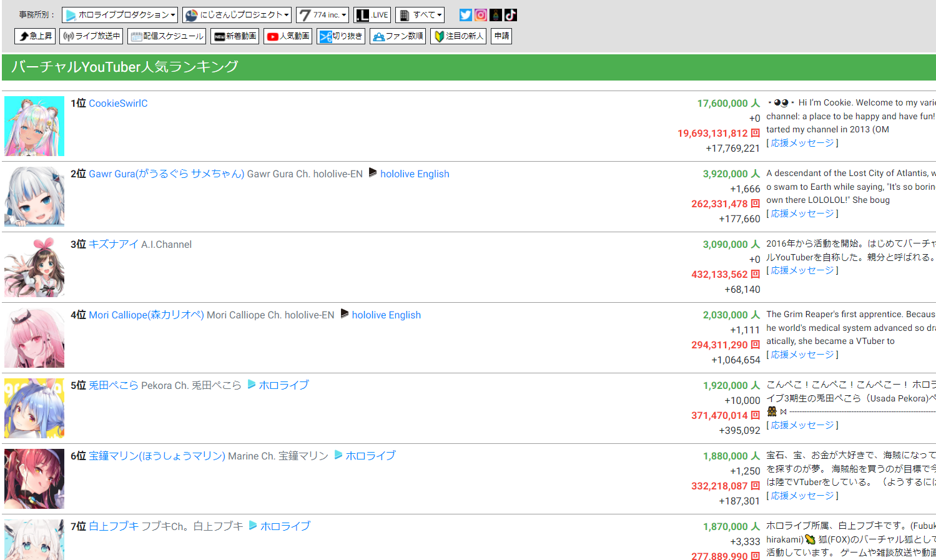Switch to the ライブ放送中 tab
The image size is (936, 560).
pyautogui.click(x=91, y=36)
